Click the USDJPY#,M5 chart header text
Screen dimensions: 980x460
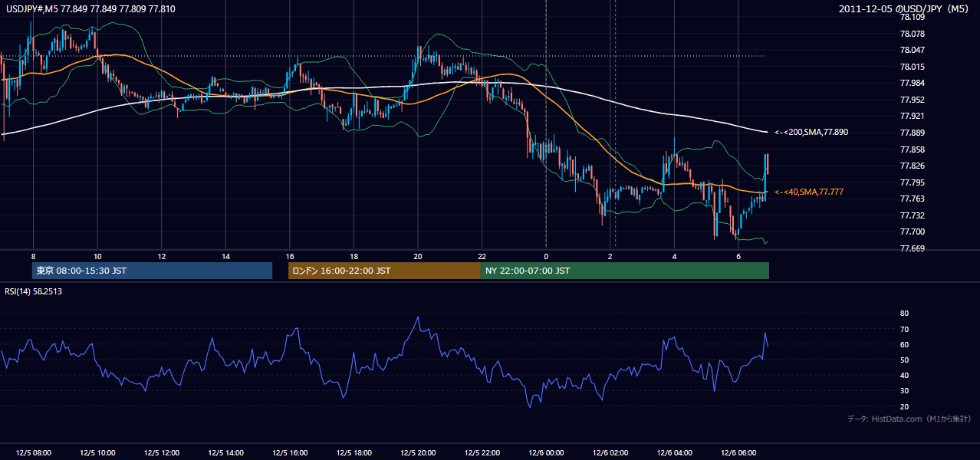point(90,8)
